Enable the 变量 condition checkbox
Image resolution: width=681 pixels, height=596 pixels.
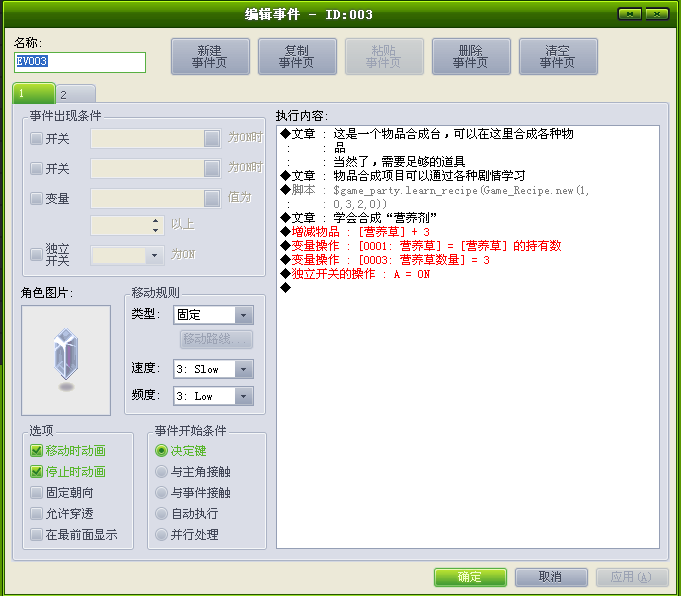[x=36, y=199]
